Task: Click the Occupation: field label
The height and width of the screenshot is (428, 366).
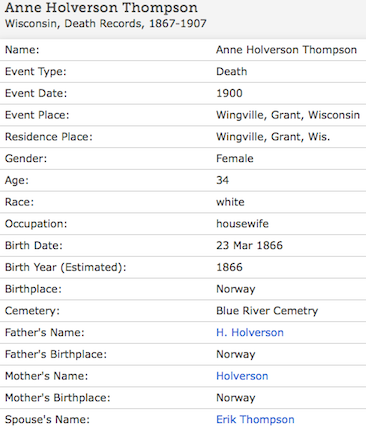Action: click(x=36, y=224)
